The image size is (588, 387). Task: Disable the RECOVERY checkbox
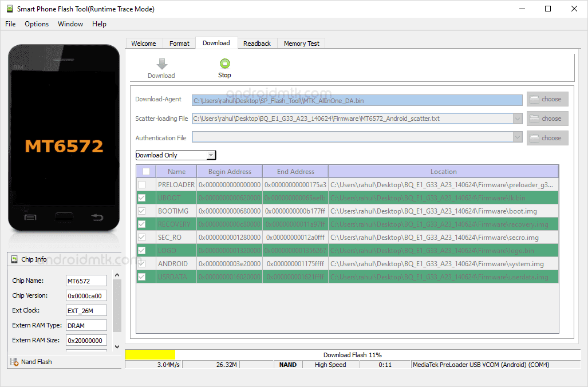(145, 224)
